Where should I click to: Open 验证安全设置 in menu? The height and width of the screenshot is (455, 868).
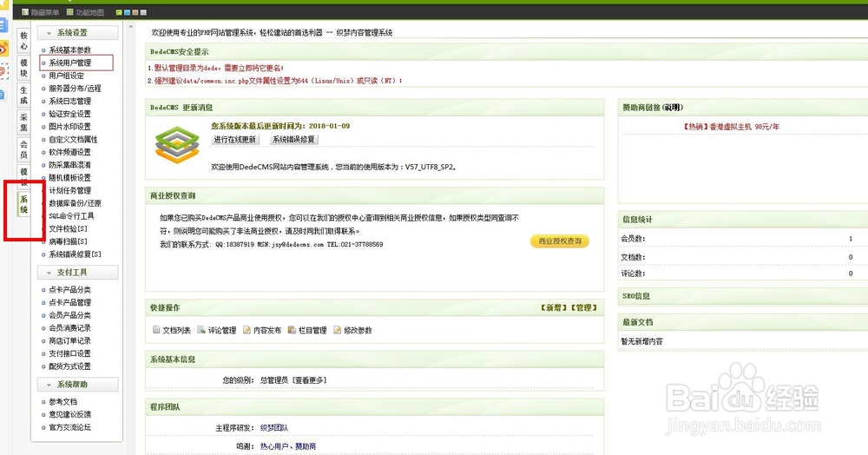pos(69,114)
